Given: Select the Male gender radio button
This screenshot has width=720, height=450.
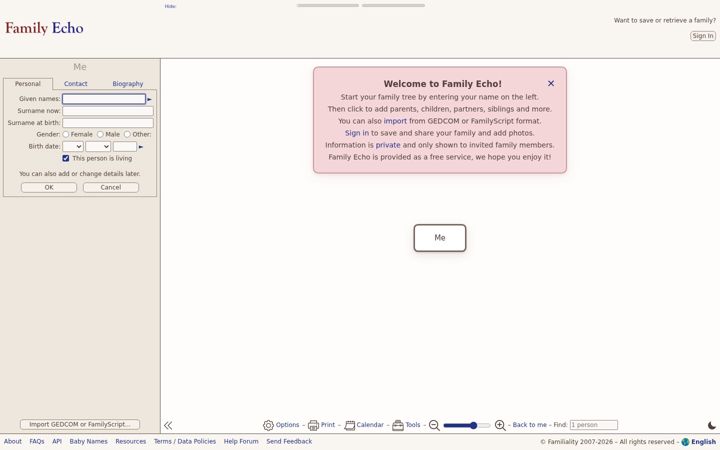Looking at the screenshot, I should [100, 135].
